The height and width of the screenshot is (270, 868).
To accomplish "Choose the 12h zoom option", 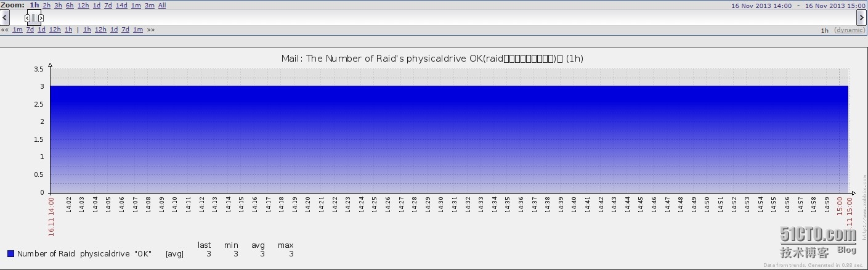I will pyautogui.click(x=83, y=6).
